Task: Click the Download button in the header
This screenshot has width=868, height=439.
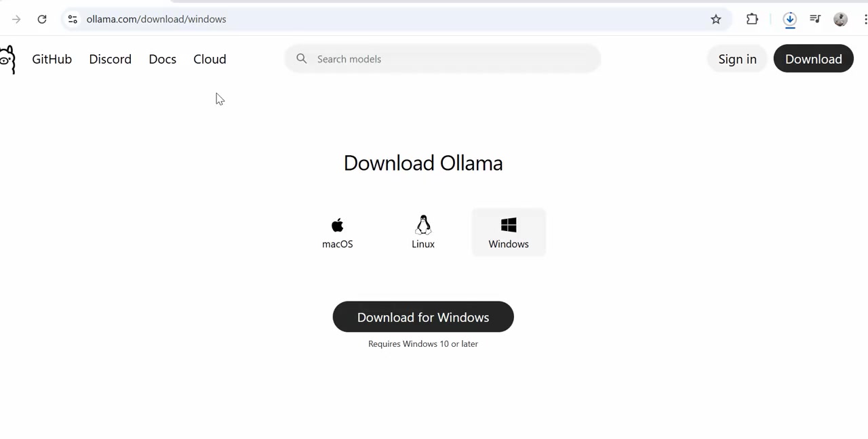Action: (x=813, y=59)
